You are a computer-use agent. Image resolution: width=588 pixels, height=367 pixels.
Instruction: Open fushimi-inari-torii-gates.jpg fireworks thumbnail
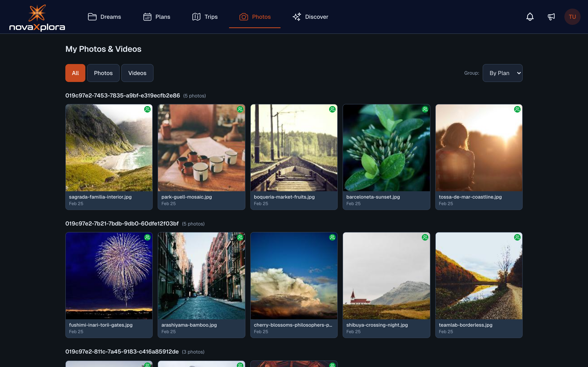click(109, 276)
